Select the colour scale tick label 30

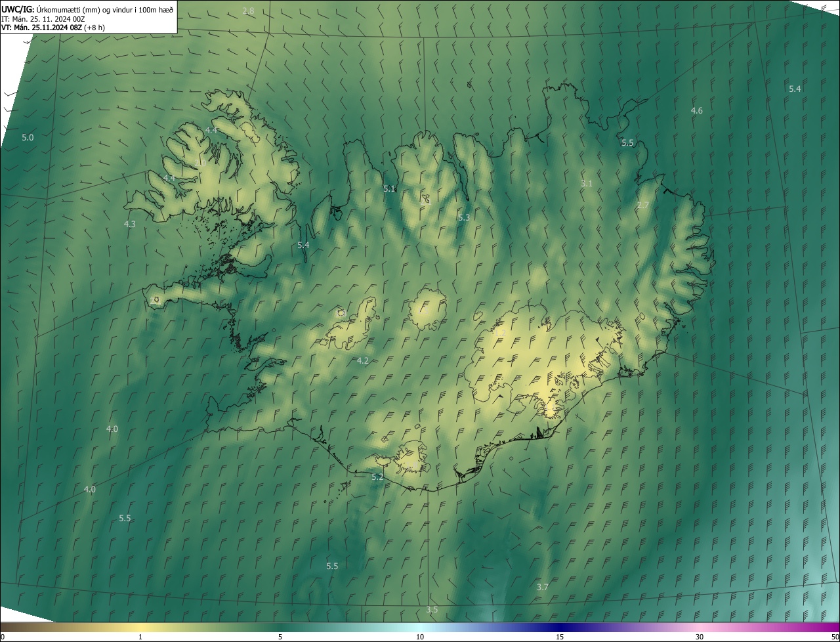click(x=700, y=637)
